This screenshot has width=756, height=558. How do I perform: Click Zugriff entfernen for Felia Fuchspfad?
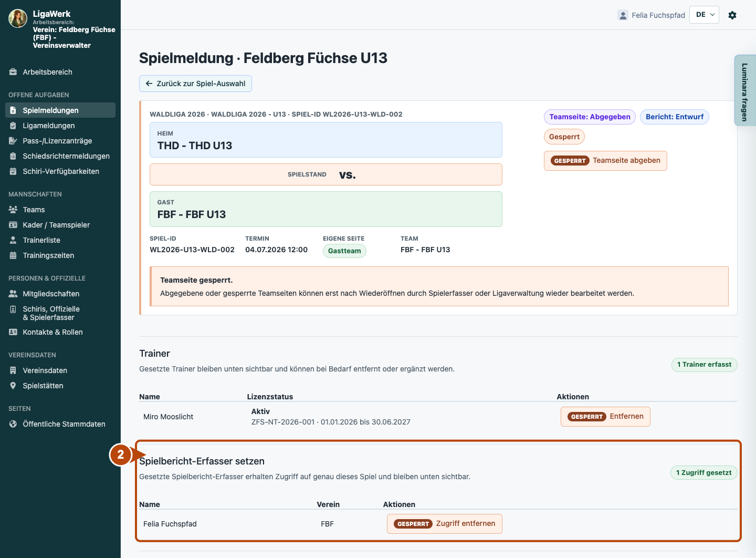(x=444, y=524)
